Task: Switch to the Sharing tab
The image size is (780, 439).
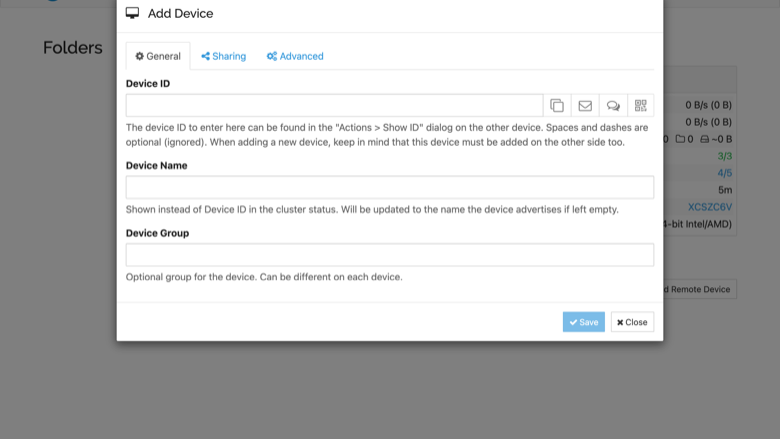Action: pos(223,56)
